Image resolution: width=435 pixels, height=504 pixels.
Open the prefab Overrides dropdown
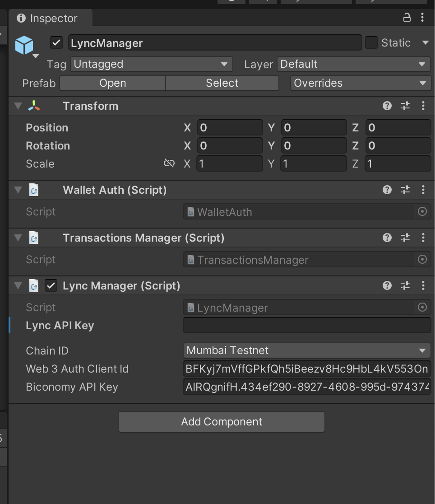tap(361, 83)
